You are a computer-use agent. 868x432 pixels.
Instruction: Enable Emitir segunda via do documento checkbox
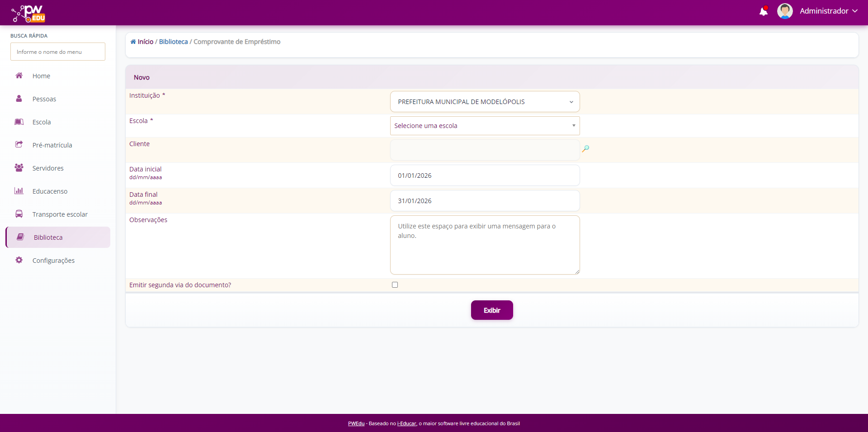coord(395,285)
